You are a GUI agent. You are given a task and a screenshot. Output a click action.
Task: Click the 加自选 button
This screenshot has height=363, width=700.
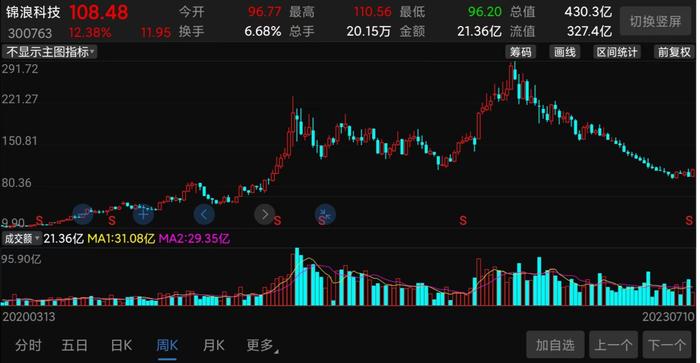tap(555, 345)
